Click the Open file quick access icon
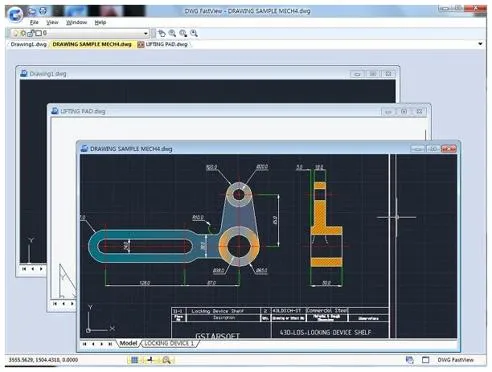Viewport: 492px width, 372px height. pos(32,11)
